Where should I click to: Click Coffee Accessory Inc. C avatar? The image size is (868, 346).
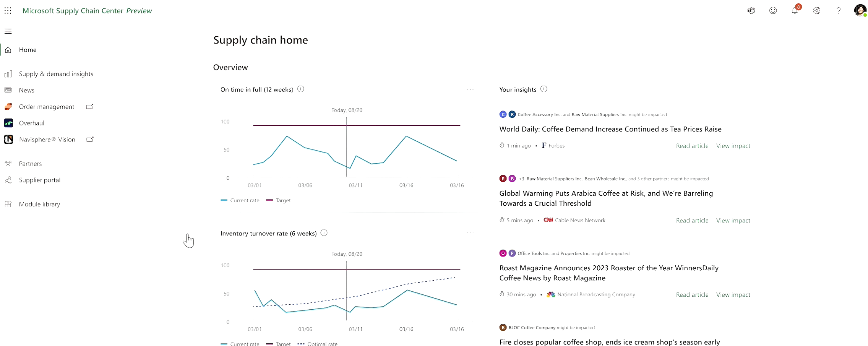(503, 114)
